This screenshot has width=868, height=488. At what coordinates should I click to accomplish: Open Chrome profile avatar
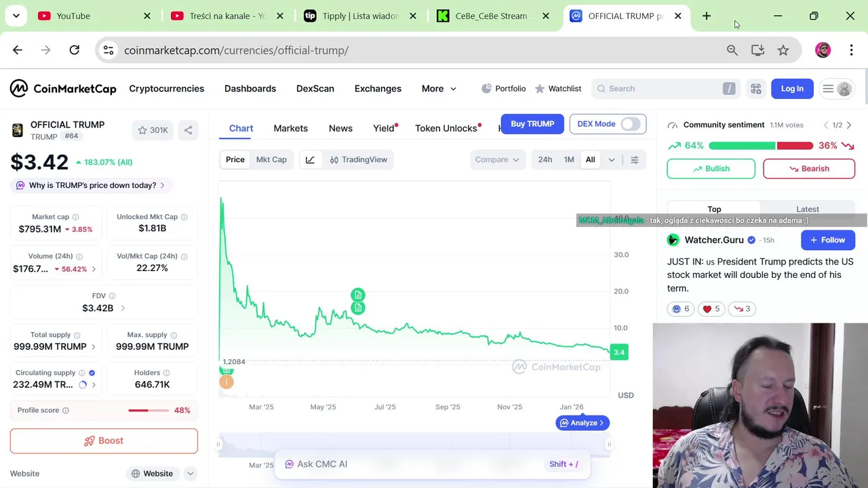pyautogui.click(x=823, y=50)
